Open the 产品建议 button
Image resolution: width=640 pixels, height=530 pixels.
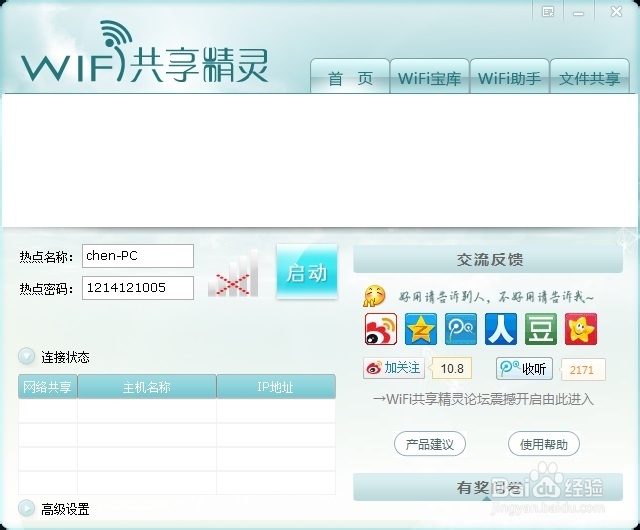[430, 444]
